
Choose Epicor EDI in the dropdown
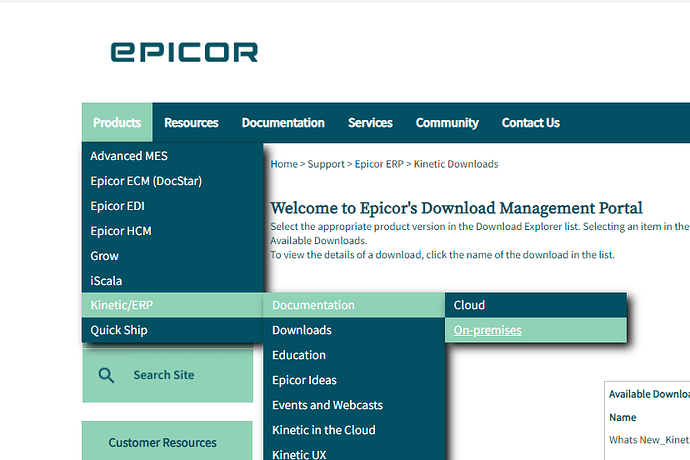tap(172, 206)
